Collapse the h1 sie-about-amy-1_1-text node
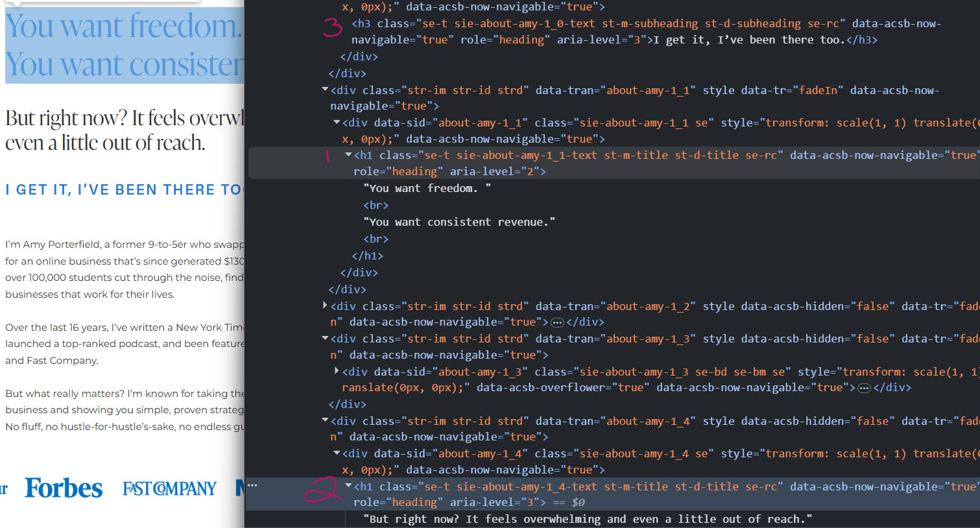 point(348,154)
